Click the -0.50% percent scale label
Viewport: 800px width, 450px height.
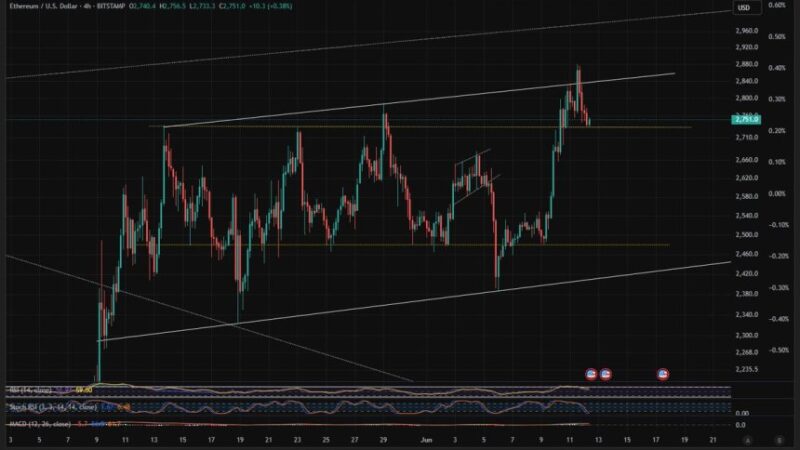pos(779,350)
